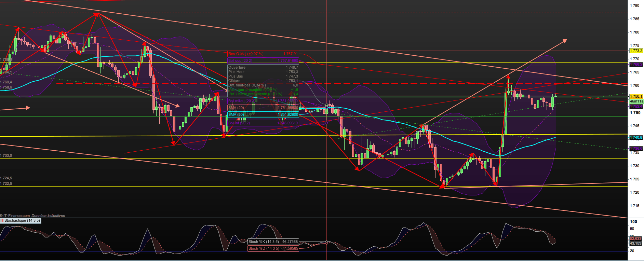Screen dimensions: 644x261
Task: Click the Stoch %K (14 3 5) readout
Action: 273,242
